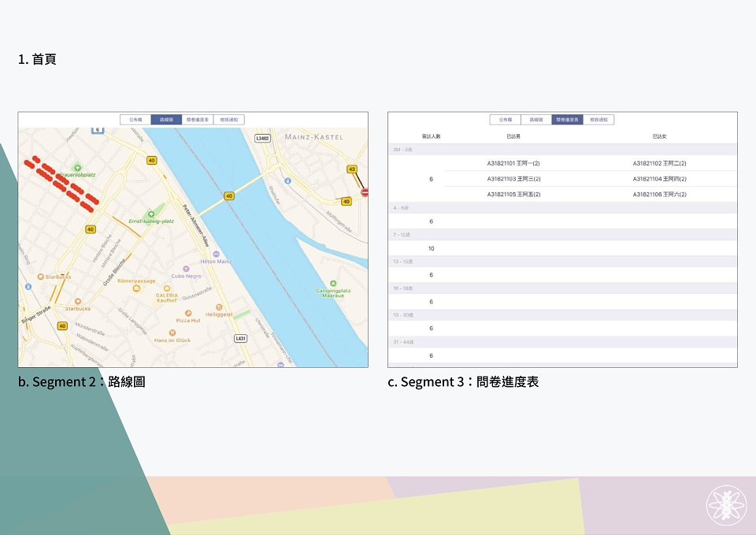Image resolution: width=756 pixels, height=535 pixels.
Task: Select the Heiliggeist restaurant pin
Action: click(x=219, y=307)
